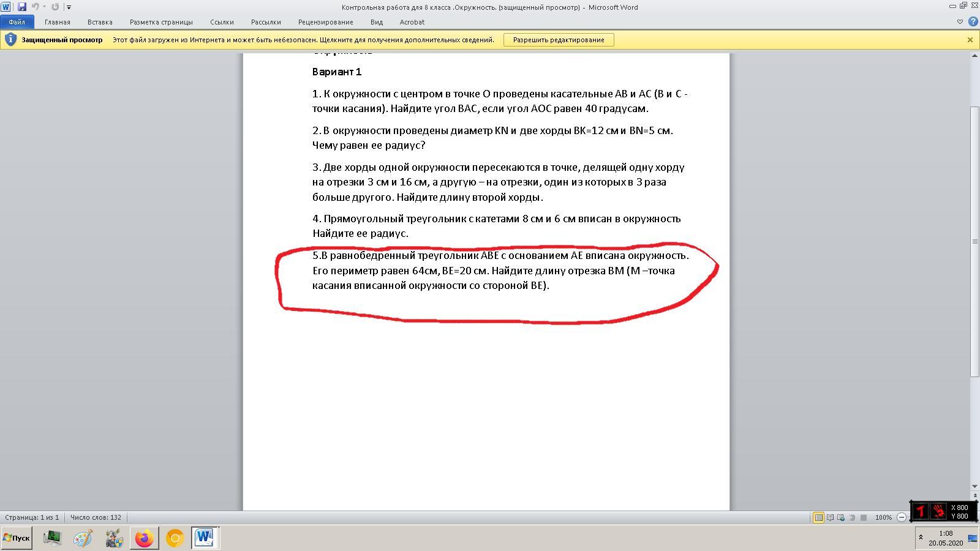Select Print Layout view icon
This screenshot has width=980, height=551.
pyautogui.click(x=818, y=517)
